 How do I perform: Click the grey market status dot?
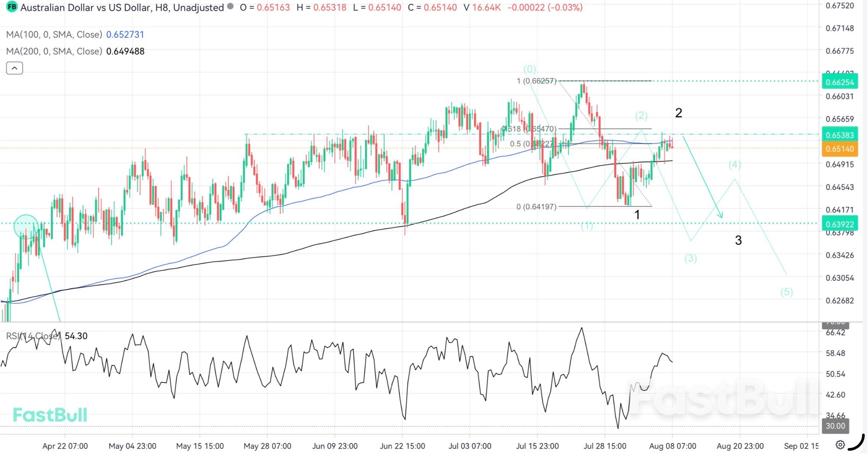(230, 6)
